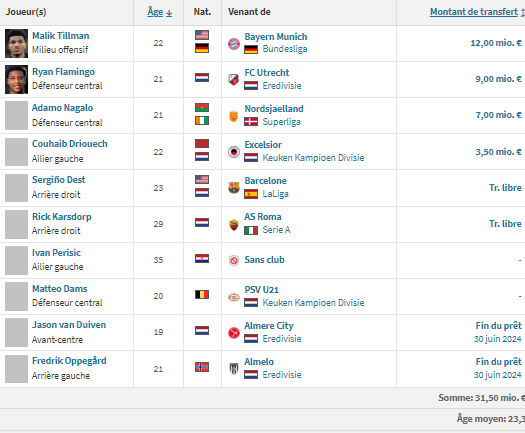Click the Barcelona club crest
This screenshot has width=525, height=433.
coord(234,188)
